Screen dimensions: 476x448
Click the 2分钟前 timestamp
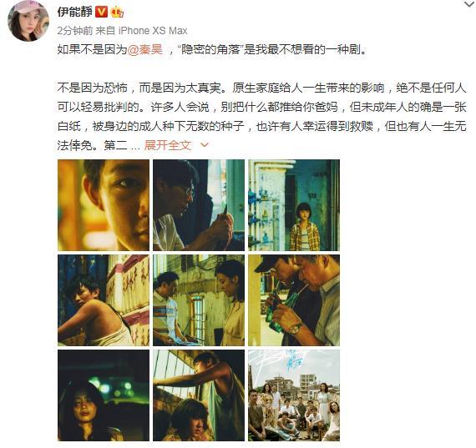click(x=75, y=31)
